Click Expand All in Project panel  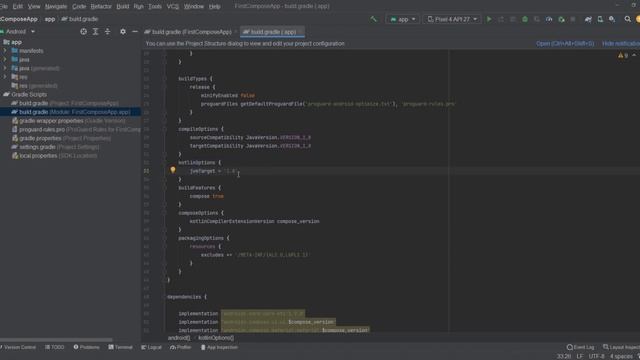click(x=96, y=31)
